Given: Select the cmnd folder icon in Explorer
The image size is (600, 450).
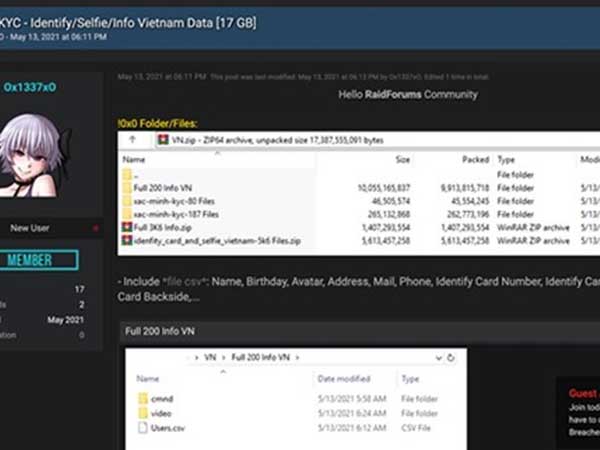Looking at the screenshot, I should point(143,399).
